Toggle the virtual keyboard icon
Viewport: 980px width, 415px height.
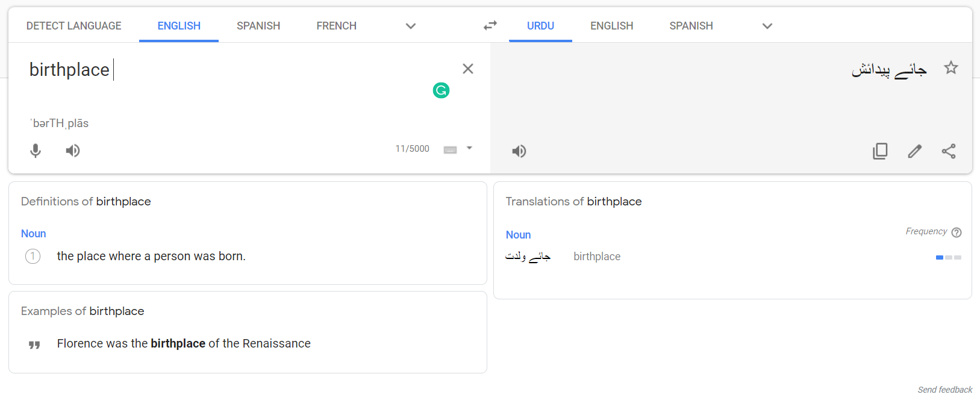click(450, 149)
